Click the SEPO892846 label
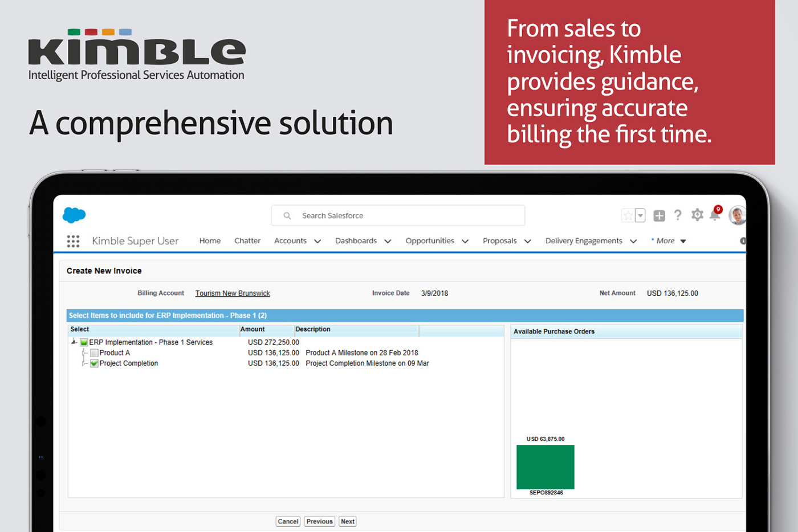 (x=546, y=493)
